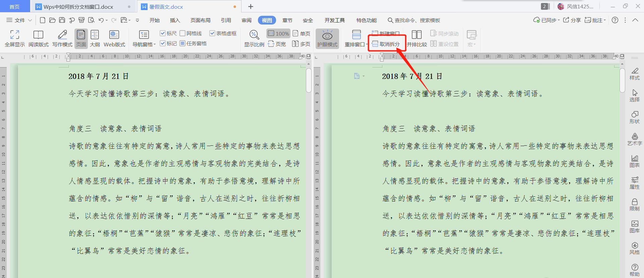644x278 pixels.
Task: Switch to outline view (大纲)
Action: [x=95, y=38]
